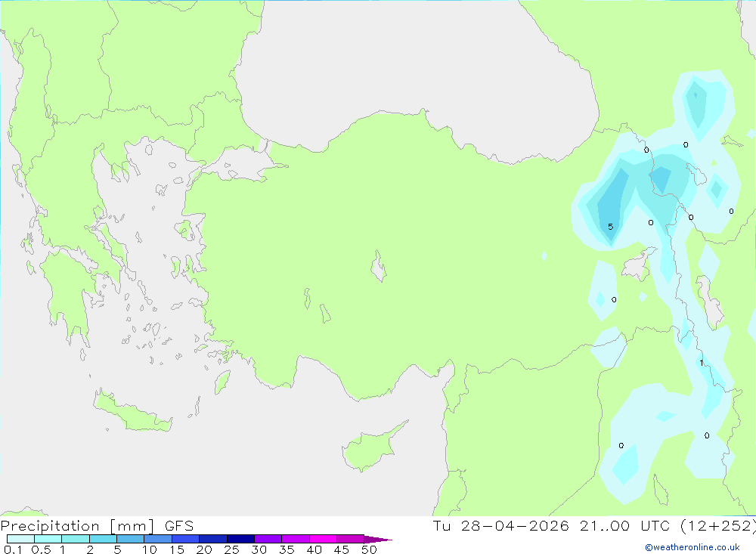Click the legend label '35'
The image size is (756, 554).
point(287,549)
